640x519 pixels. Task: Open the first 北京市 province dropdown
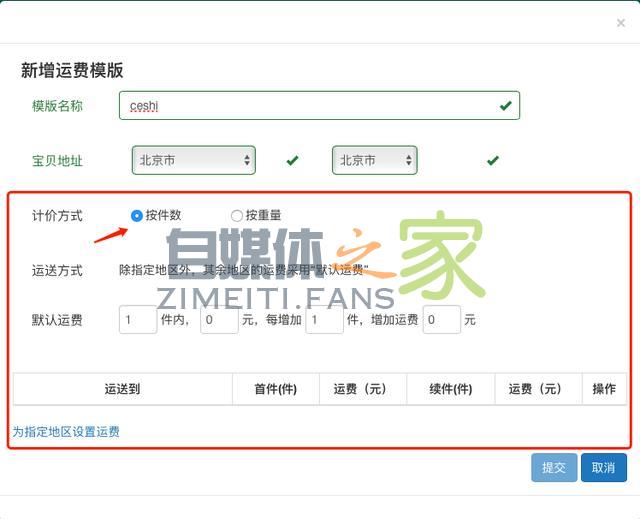click(x=194, y=160)
